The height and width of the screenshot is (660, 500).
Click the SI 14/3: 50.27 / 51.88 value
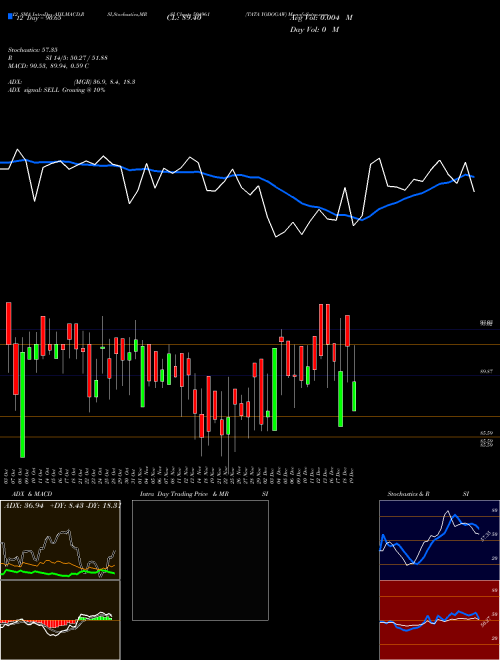[x=77, y=58]
